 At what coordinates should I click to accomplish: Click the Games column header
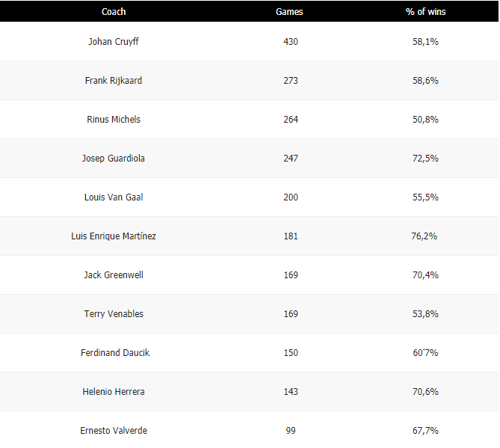[289, 12]
